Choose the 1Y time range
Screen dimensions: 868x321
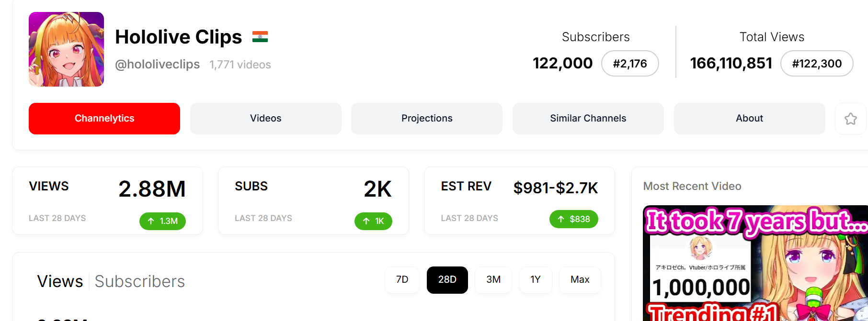pyautogui.click(x=535, y=280)
